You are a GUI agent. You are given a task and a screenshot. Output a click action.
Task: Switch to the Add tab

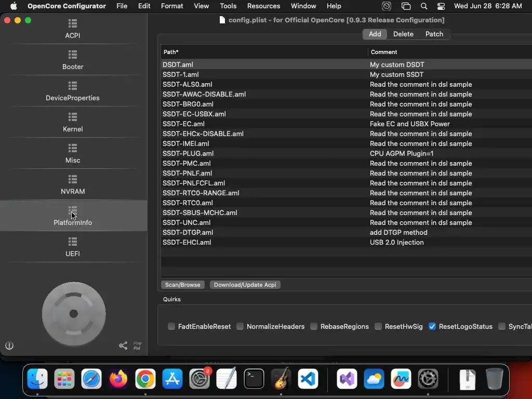(x=375, y=34)
